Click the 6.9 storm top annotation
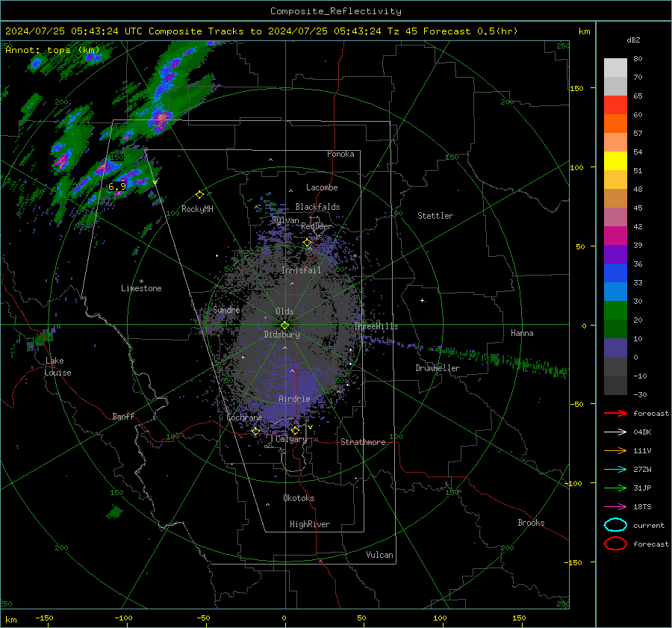The height and width of the screenshot is (628, 672). point(117,186)
